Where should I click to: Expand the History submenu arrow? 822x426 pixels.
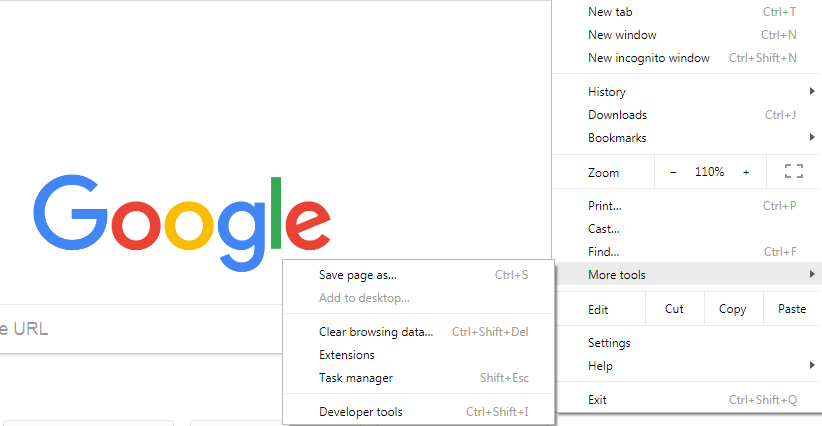tap(812, 91)
